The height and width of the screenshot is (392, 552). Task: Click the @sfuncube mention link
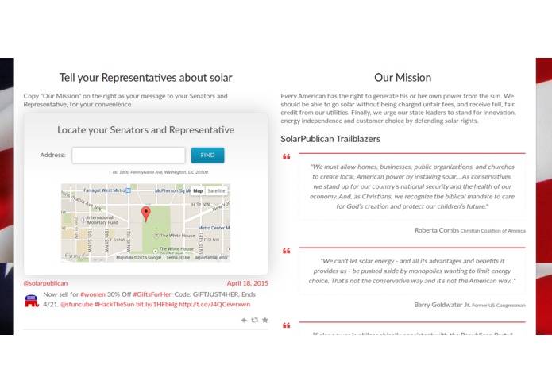(76, 304)
